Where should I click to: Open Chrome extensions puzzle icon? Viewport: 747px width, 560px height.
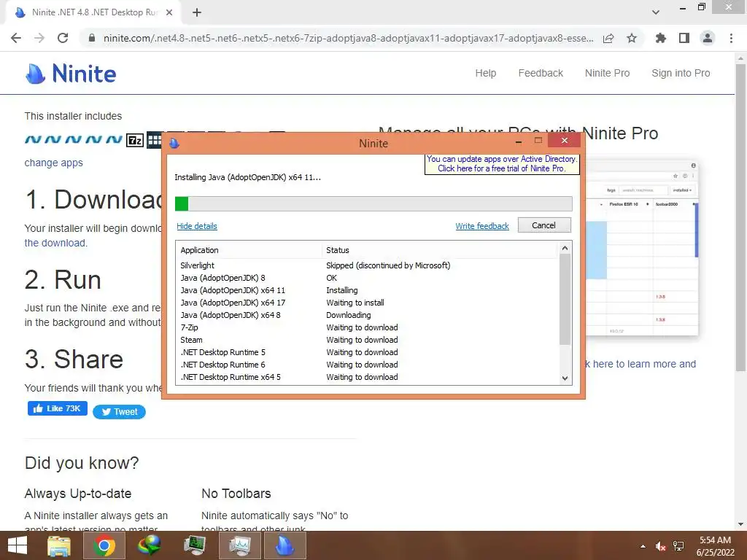click(661, 38)
